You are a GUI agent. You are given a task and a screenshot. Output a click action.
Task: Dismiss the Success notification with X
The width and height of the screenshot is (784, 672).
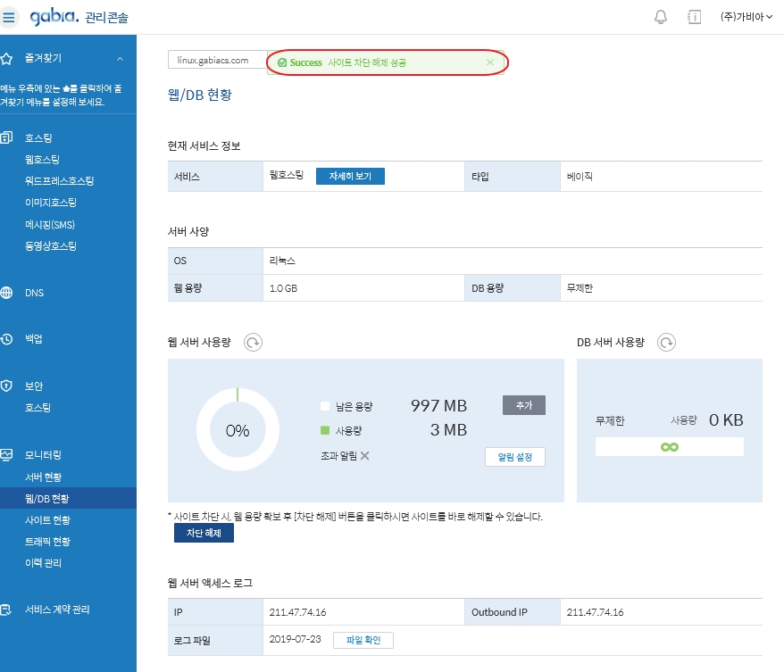coord(489,62)
